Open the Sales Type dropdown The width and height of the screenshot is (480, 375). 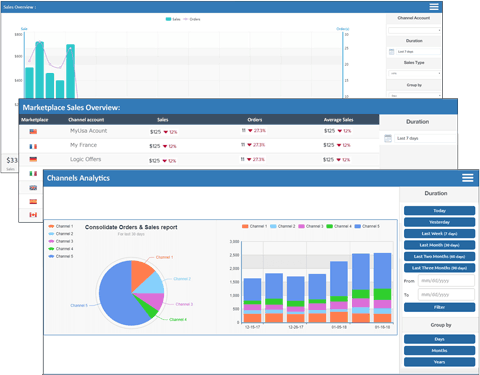coord(414,73)
